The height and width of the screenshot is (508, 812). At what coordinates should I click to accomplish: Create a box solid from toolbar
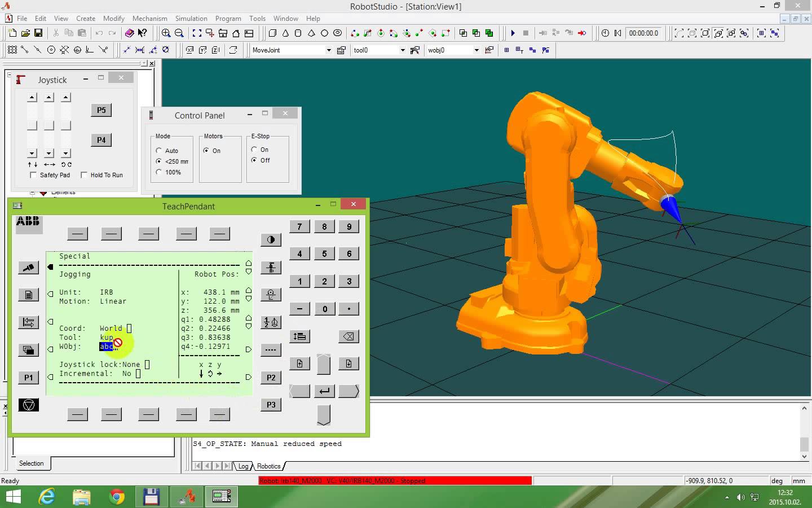point(272,33)
